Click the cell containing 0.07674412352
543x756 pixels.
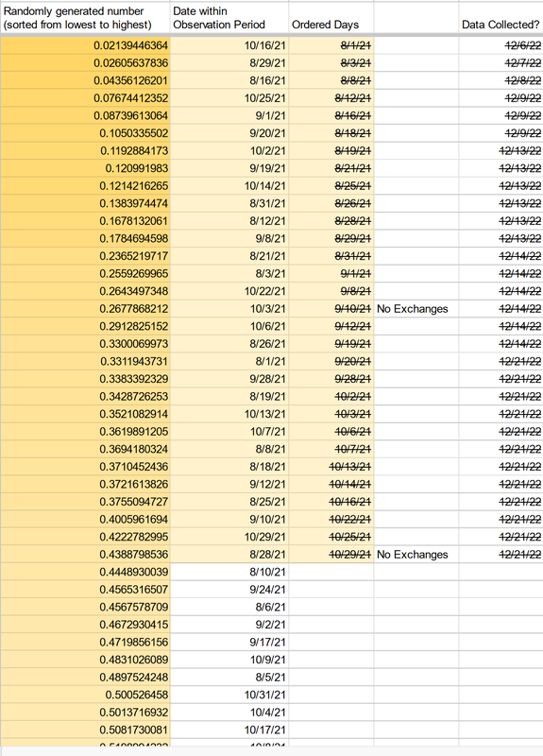coord(85,98)
